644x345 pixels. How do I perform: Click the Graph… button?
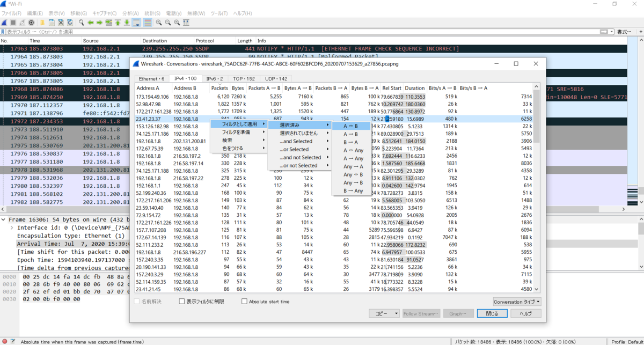[x=458, y=313]
